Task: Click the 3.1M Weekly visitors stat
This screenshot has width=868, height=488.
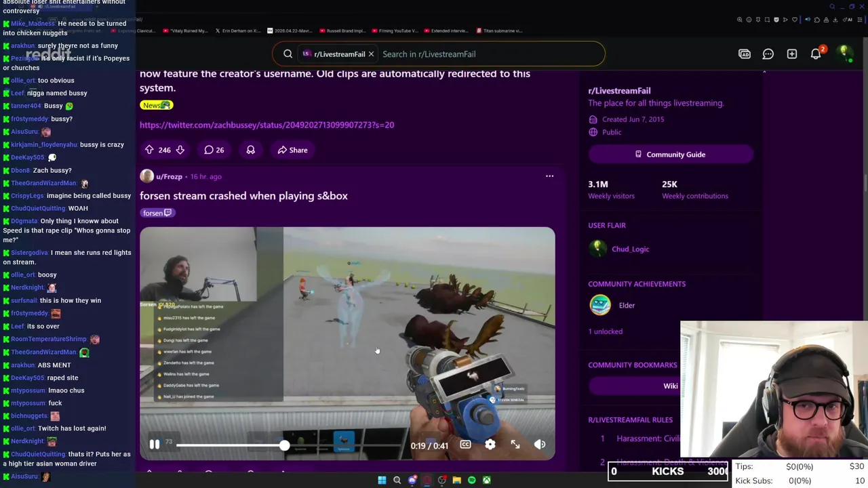Action: [611, 190]
